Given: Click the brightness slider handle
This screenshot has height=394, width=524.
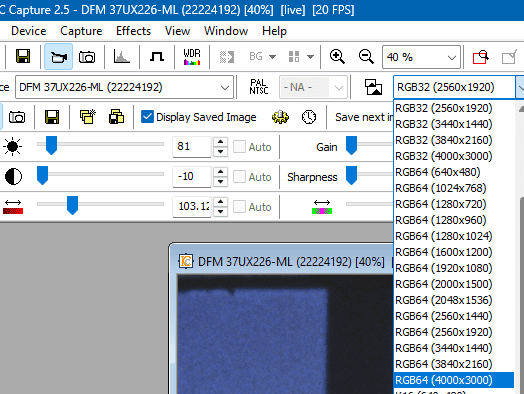Looking at the screenshot, I should 51,145.
